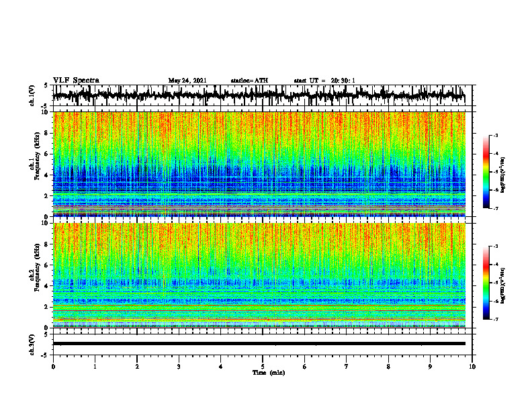Click the -7 tick on ch.2 colorbar

click(x=496, y=319)
